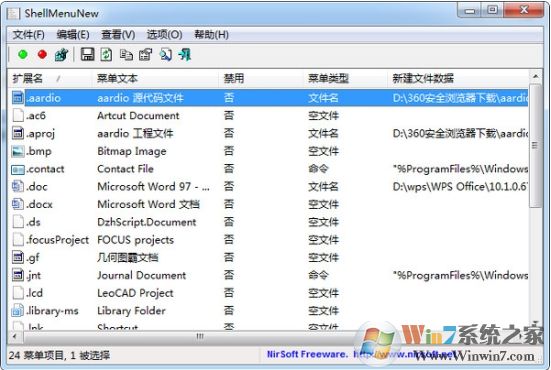
Task: Open the 选项(O) menu
Action: [164, 35]
